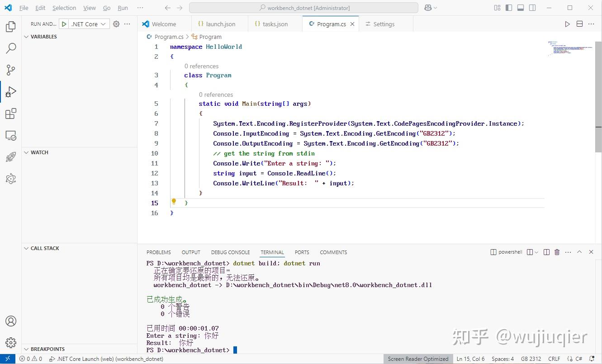Expand the CALL STACK section
This screenshot has height=364, width=602.
[44, 248]
